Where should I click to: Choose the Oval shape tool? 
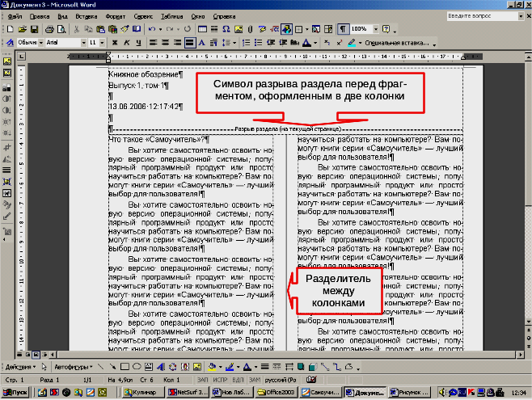click(x=137, y=366)
